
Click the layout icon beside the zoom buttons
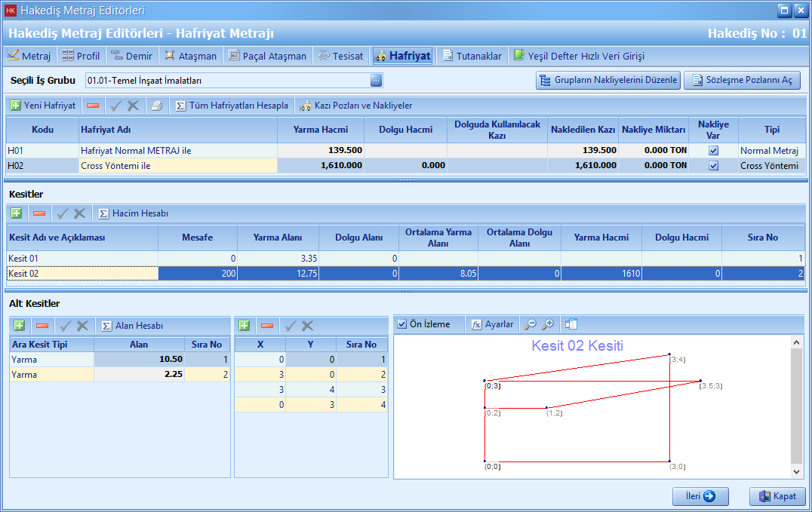click(571, 324)
